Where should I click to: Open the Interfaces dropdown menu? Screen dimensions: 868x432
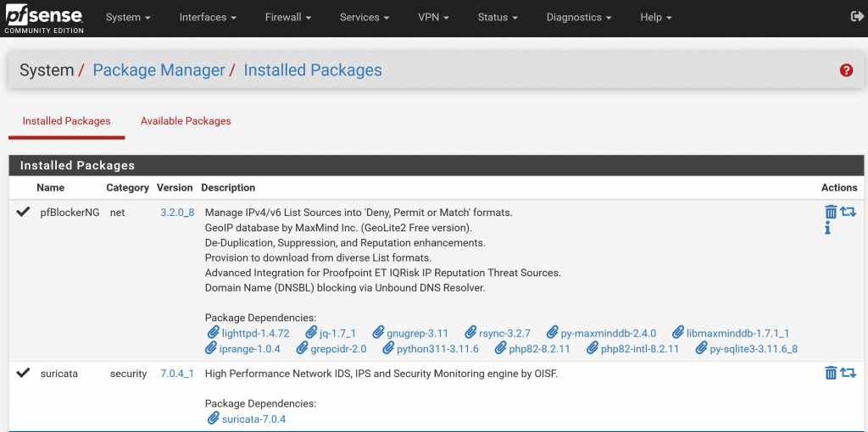[208, 17]
